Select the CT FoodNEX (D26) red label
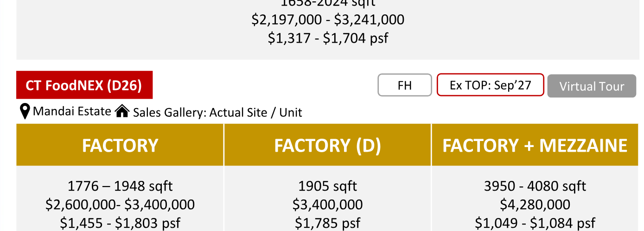The width and height of the screenshot is (644, 231). click(x=84, y=85)
